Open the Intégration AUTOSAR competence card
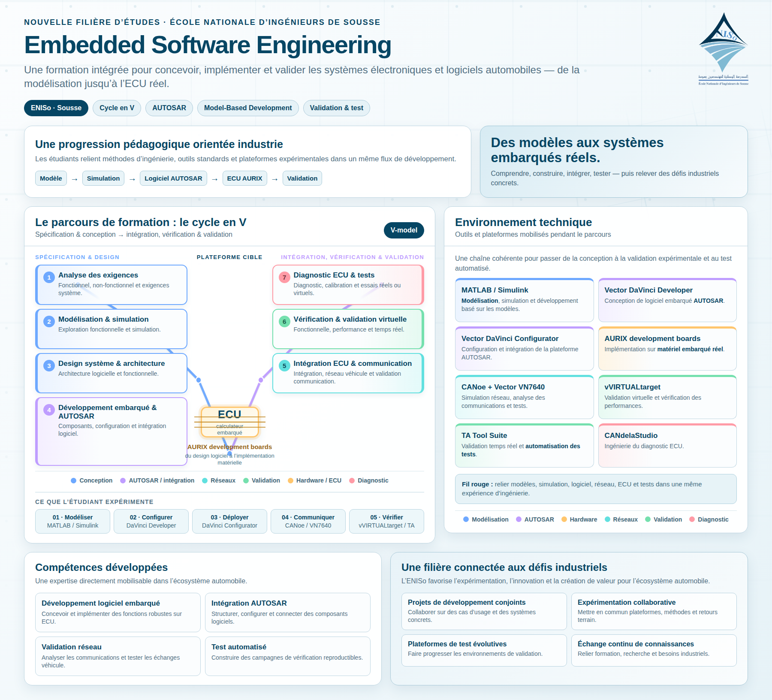772x700 pixels. [x=288, y=612]
